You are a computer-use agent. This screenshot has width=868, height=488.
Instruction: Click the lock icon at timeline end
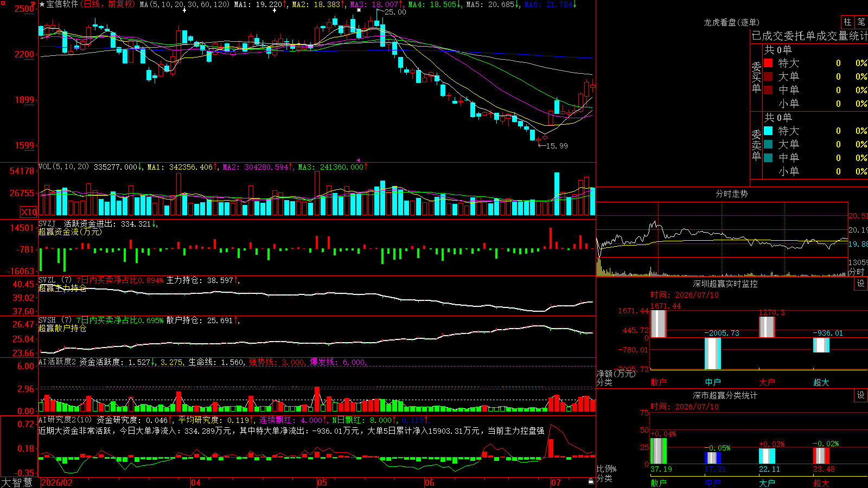[591, 481]
